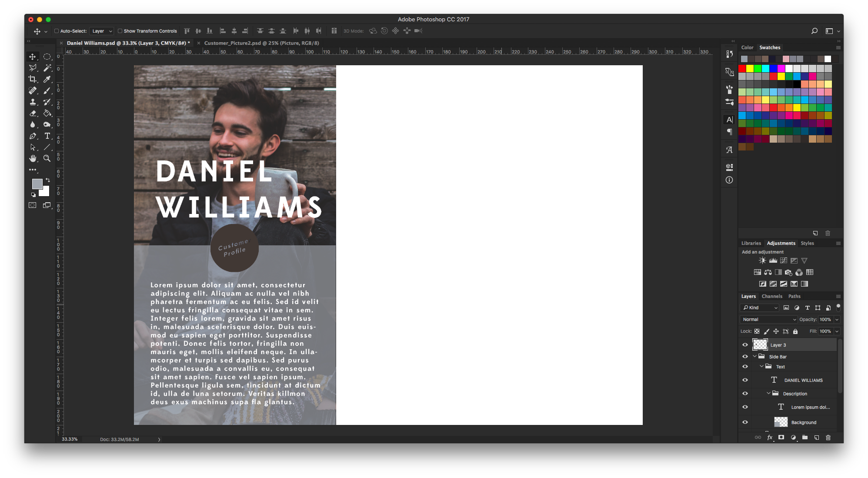
Task: Select the Hand tool
Action: coord(33,159)
